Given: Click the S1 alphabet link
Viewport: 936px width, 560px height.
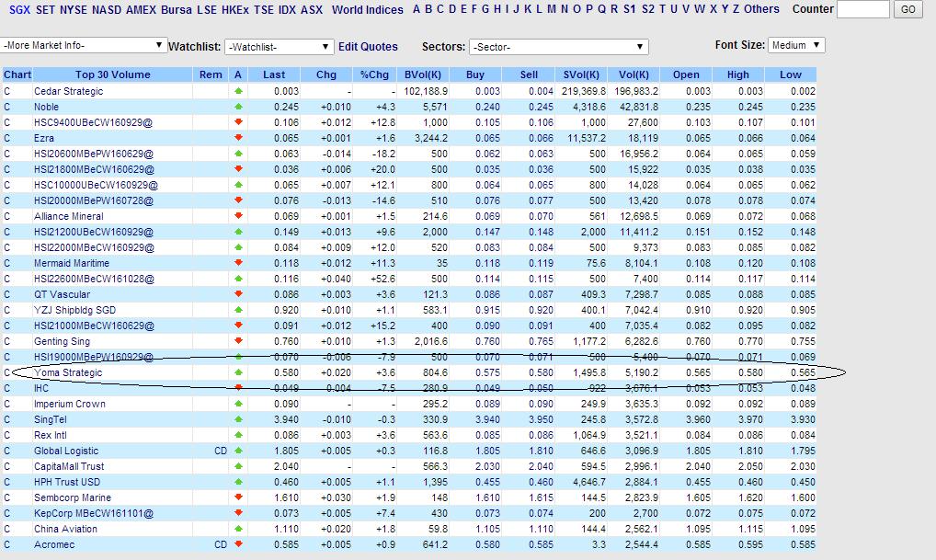Looking at the screenshot, I should coord(629,9).
